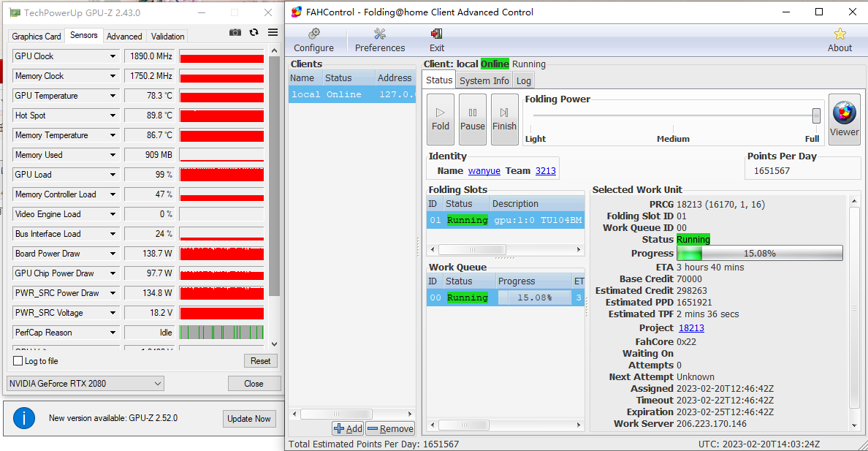Click the GPU Load sensor graph
Screen dimensions: 868x451
(221, 175)
